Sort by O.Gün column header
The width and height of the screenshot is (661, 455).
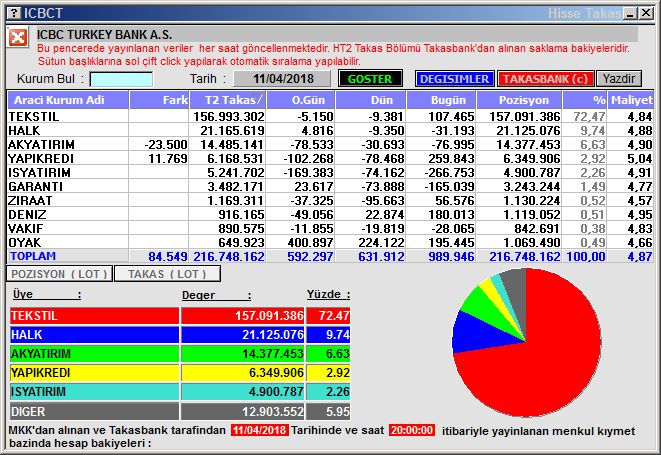tap(301, 100)
